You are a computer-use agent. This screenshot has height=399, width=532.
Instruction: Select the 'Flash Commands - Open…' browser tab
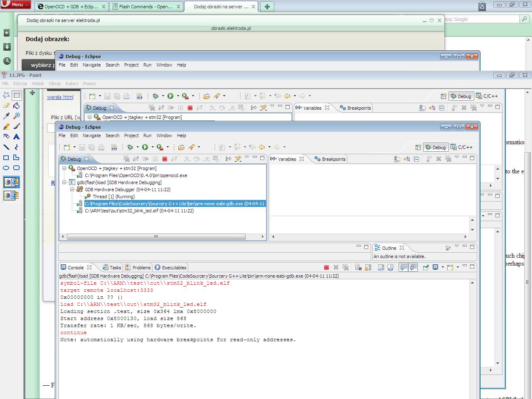point(146,7)
